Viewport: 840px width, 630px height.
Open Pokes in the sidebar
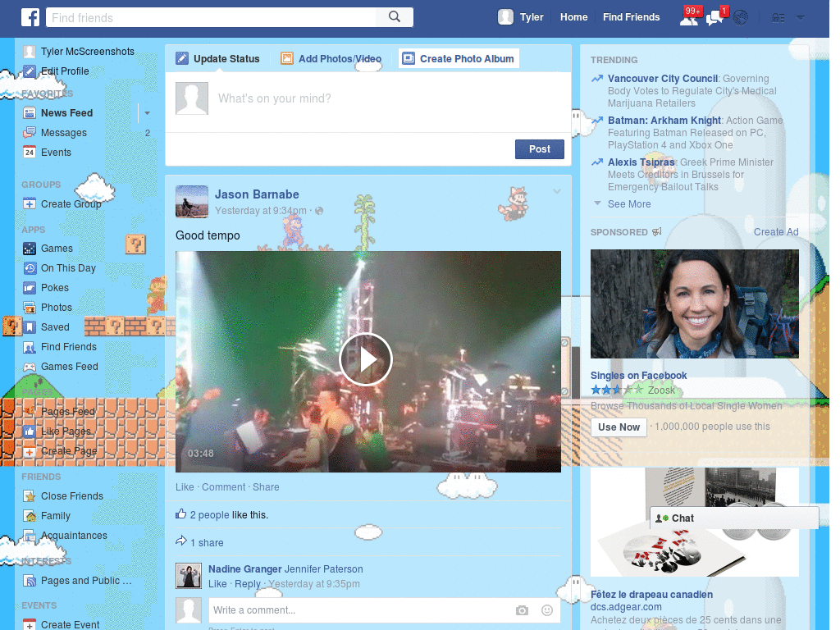[x=54, y=287]
